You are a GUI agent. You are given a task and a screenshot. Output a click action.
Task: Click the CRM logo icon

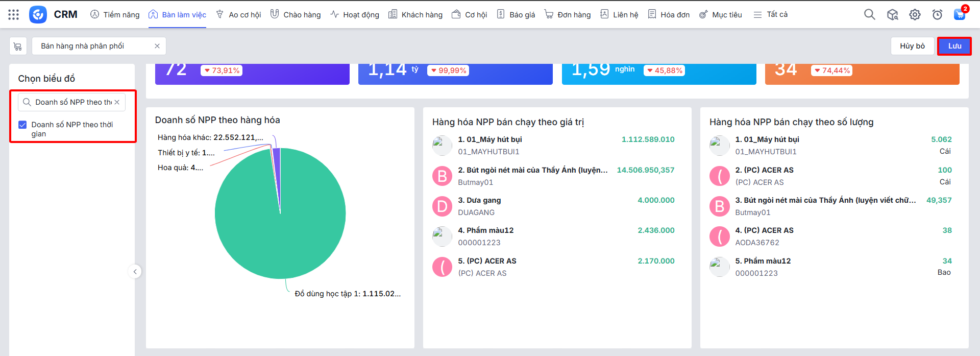[x=38, y=15]
